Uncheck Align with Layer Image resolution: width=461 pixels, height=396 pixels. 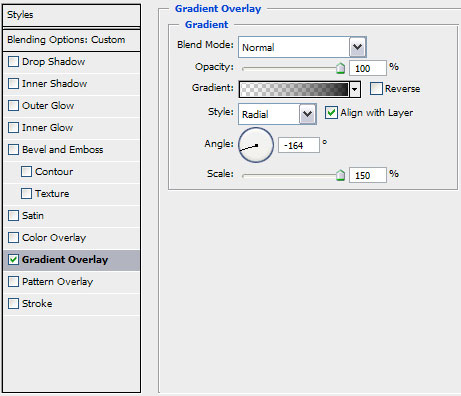coord(331,113)
